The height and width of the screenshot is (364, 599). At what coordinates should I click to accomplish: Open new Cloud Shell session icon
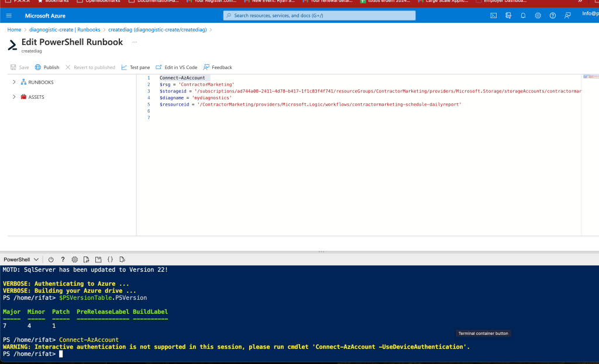click(98, 259)
